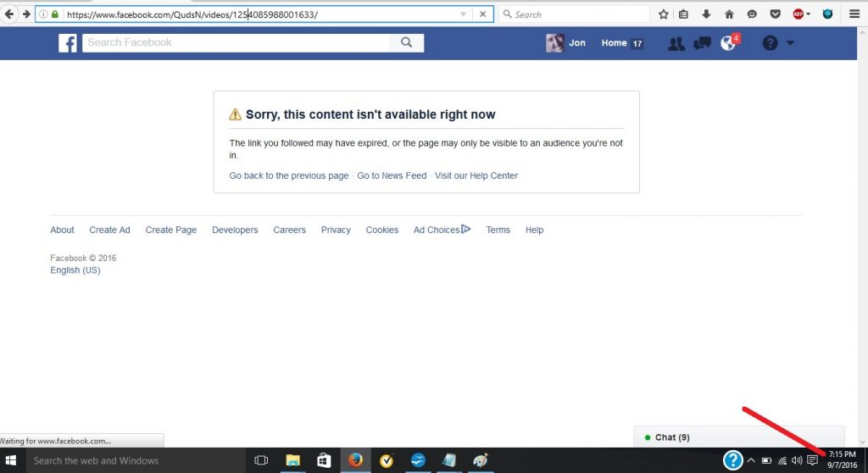Open Jon's profile picture
This screenshot has width=868, height=473.
(x=554, y=42)
